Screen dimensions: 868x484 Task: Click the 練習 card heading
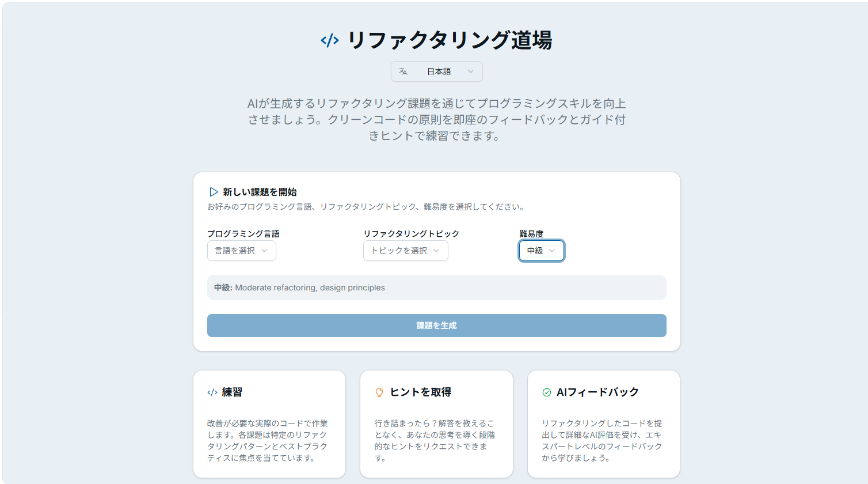pos(232,392)
